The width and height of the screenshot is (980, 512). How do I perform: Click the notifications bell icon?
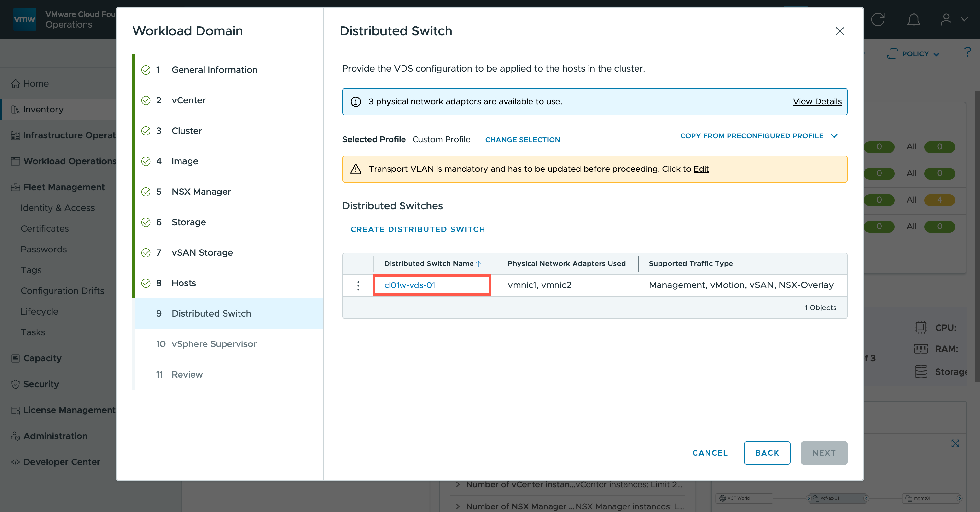914,19
